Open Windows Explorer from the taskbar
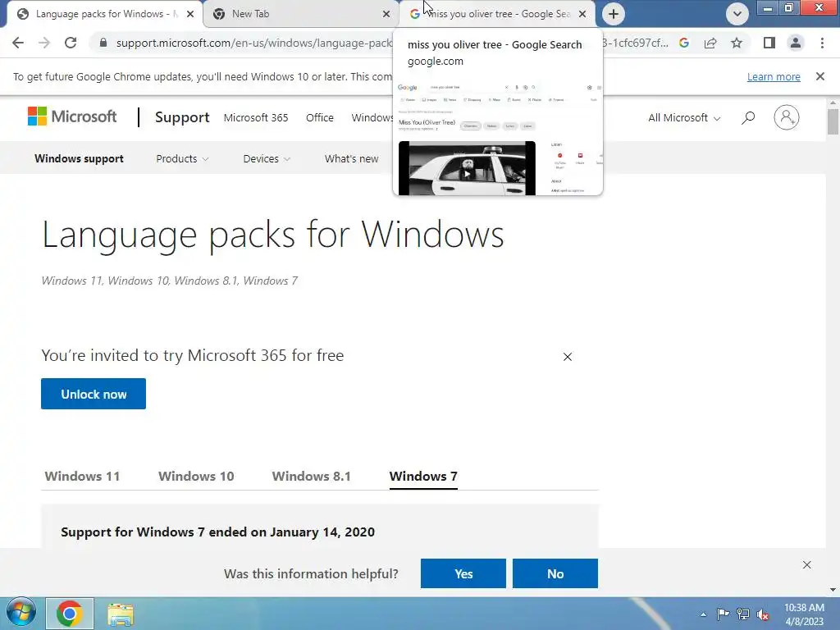This screenshot has width=840, height=630. click(121, 614)
